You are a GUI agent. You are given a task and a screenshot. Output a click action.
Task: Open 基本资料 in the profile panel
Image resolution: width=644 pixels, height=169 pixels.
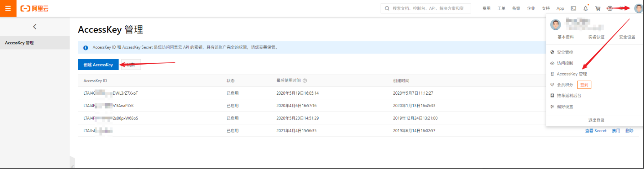[565, 37]
